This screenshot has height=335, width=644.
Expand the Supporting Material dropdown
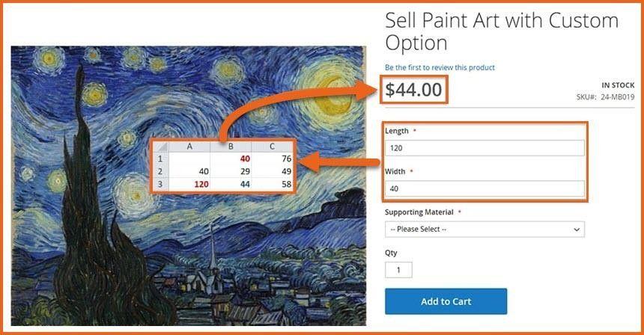484,229
